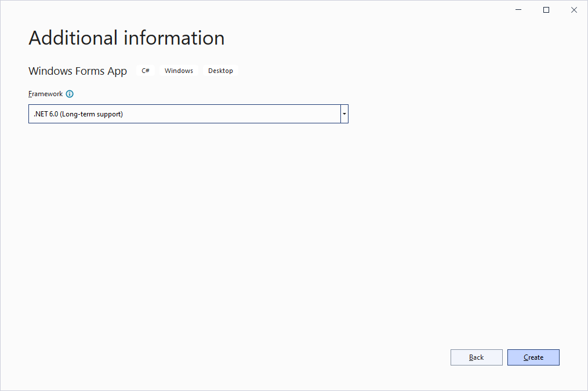The height and width of the screenshot is (391, 588).
Task: Click the Windows tag
Action: (179, 71)
